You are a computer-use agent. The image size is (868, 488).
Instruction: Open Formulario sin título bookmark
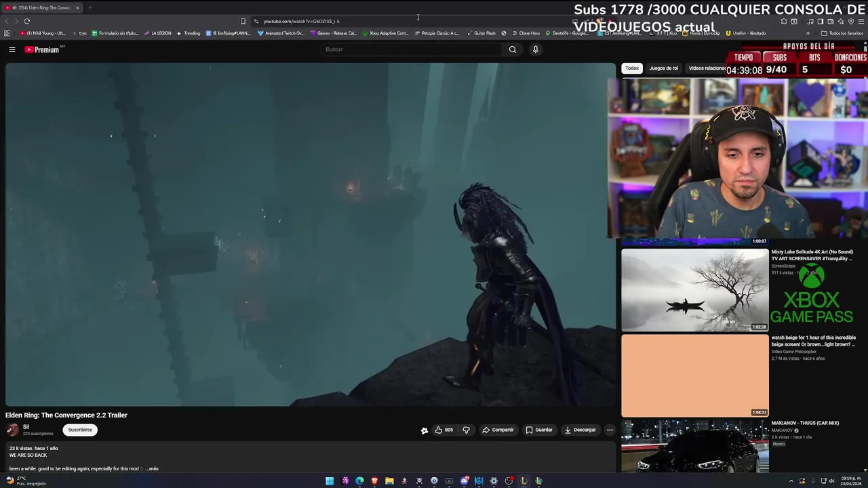coord(115,33)
